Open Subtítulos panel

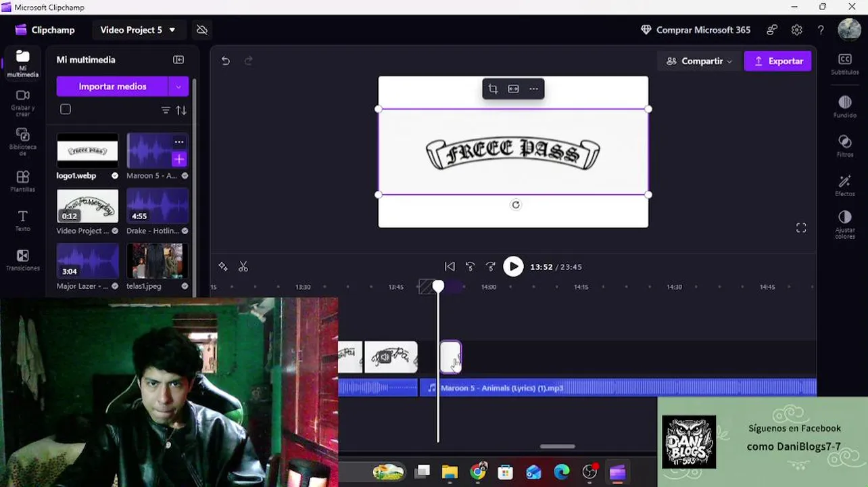(845, 64)
